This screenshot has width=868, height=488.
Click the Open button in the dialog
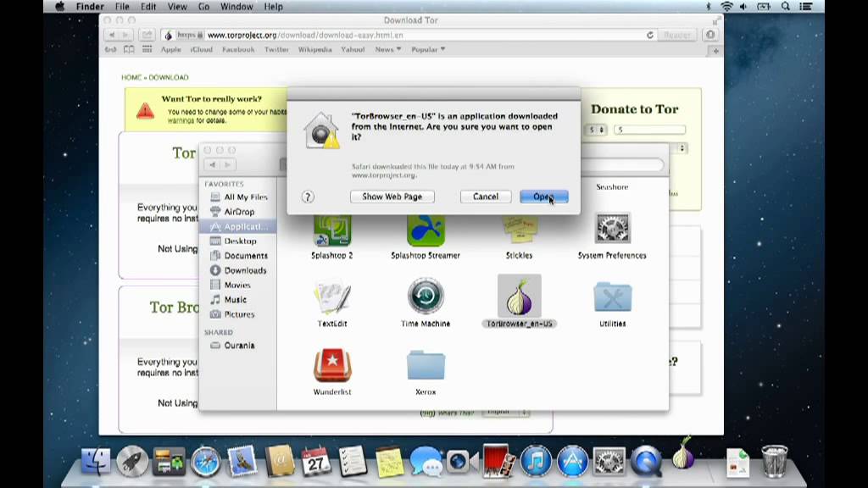(543, 197)
